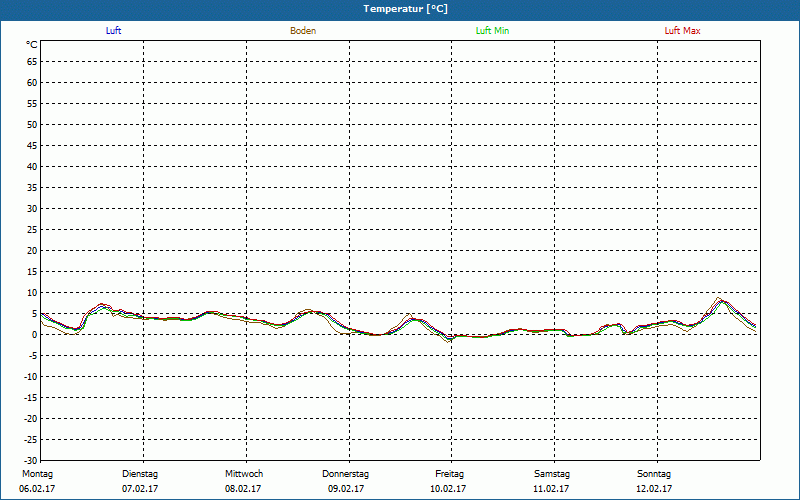Click the 65 value on the y-axis
Screen dimensions: 800x500
tap(32, 62)
